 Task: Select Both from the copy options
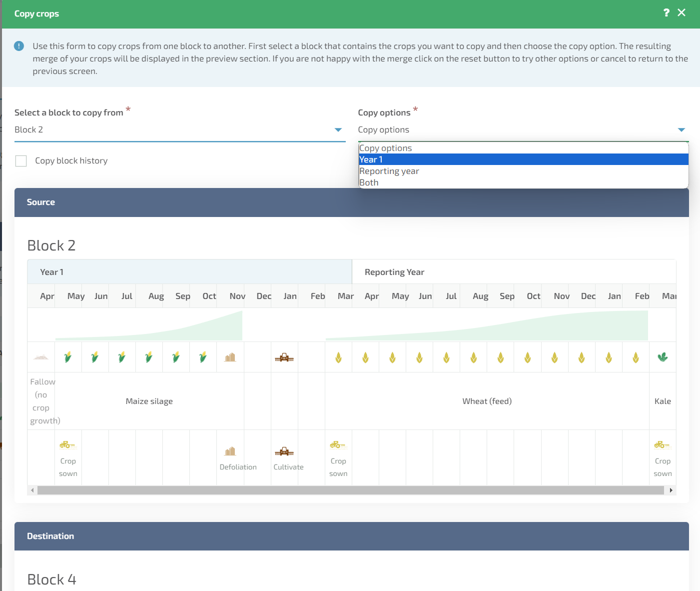(x=523, y=182)
